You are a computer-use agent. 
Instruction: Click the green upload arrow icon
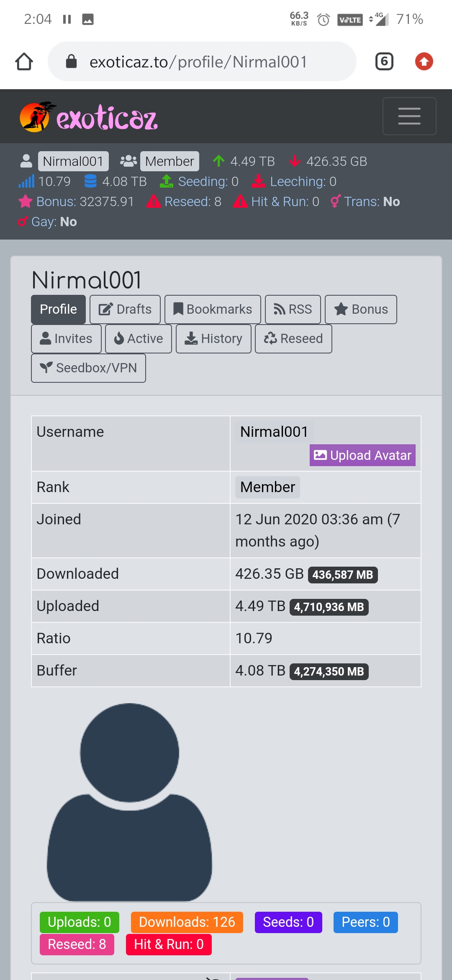click(x=218, y=161)
